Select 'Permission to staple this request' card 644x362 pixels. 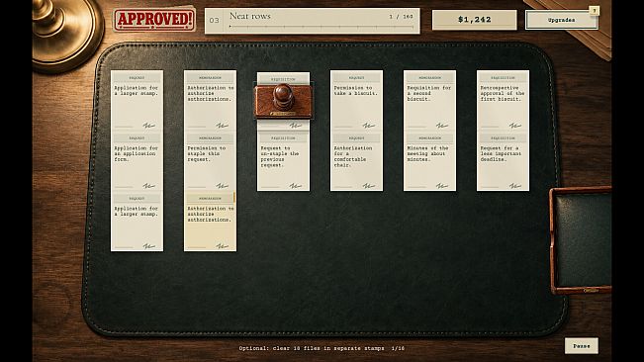click(210, 161)
